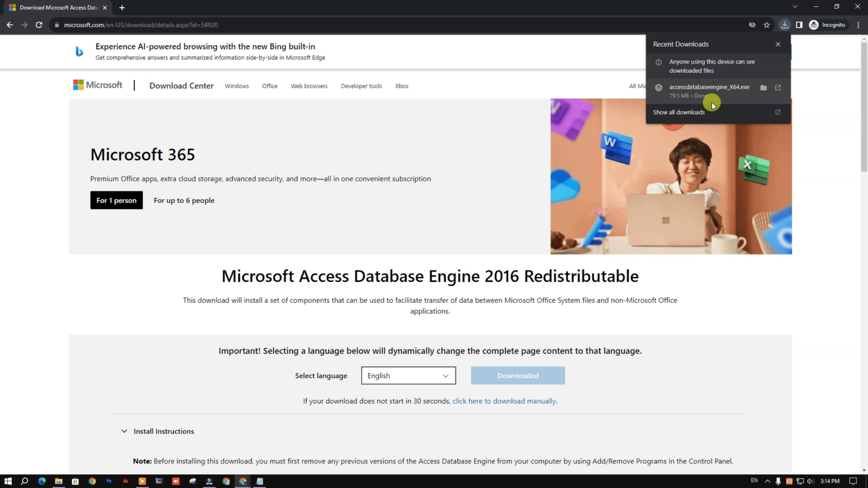
Task: Expand the Install Instructions section
Action: [x=163, y=431]
